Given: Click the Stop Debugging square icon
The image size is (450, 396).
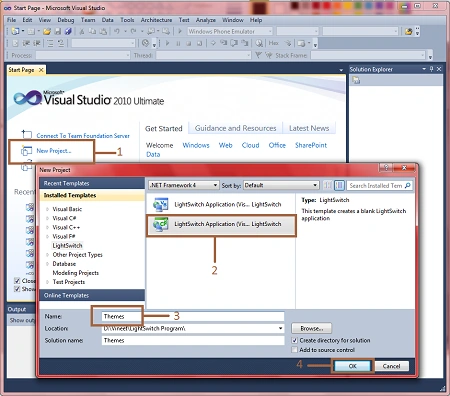Looking at the screenshot, I should click(189, 43).
